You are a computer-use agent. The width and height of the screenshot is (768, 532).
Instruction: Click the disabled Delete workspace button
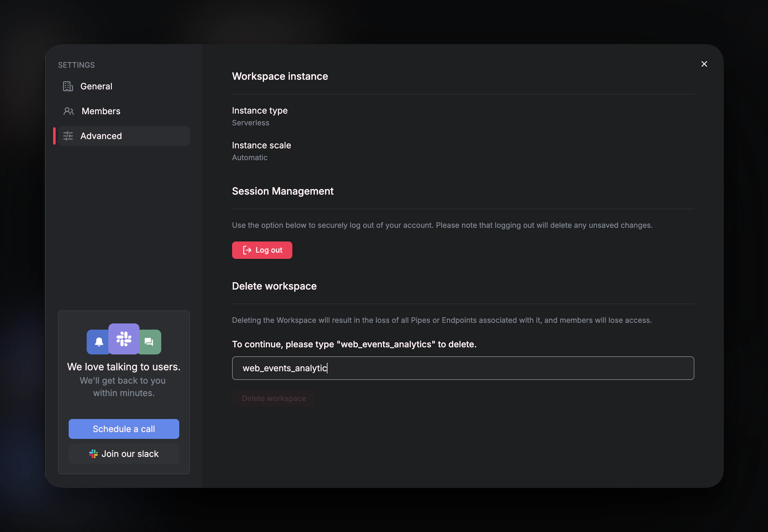click(274, 399)
